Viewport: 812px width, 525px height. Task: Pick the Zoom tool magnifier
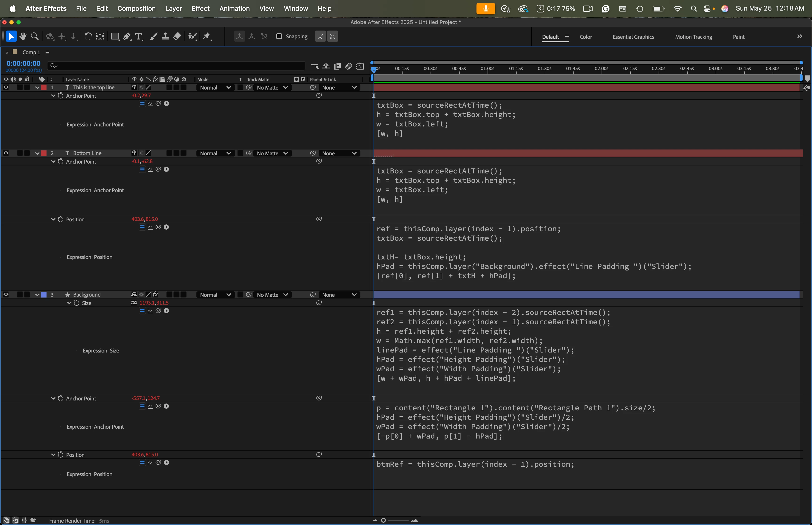click(x=34, y=36)
